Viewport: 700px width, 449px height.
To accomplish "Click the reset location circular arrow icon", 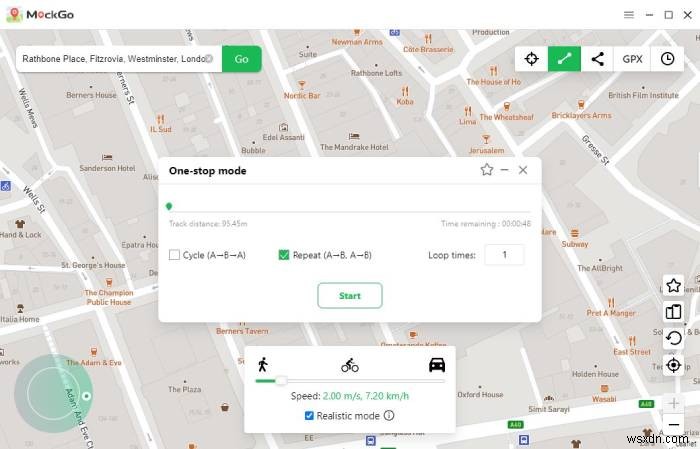I will (x=673, y=338).
